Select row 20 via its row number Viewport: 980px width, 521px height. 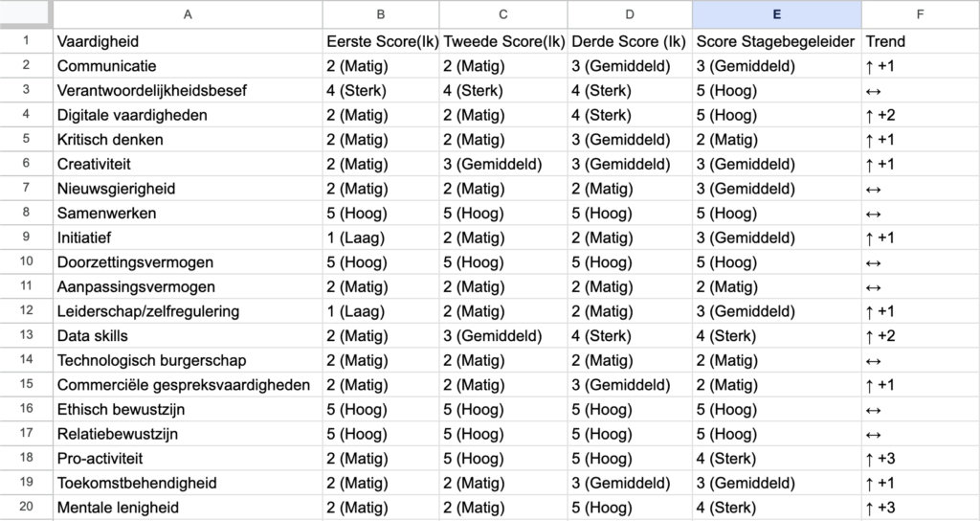coord(26,508)
